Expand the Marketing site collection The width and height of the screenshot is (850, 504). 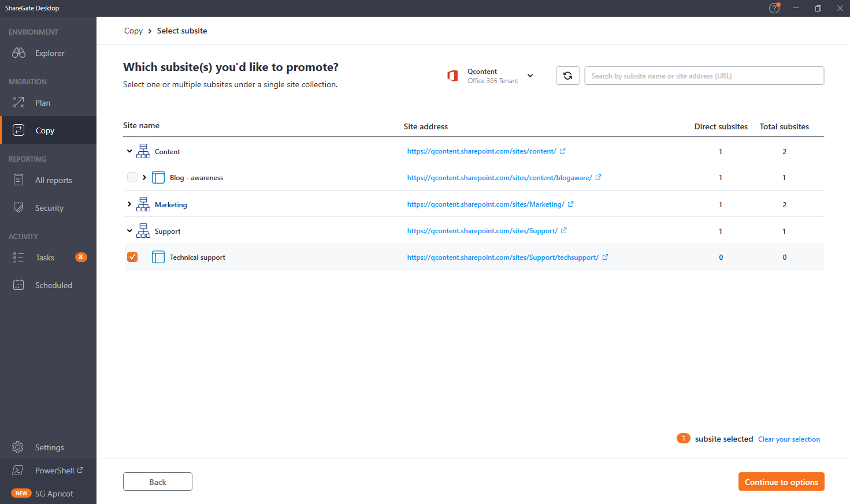click(x=129, y=204)
